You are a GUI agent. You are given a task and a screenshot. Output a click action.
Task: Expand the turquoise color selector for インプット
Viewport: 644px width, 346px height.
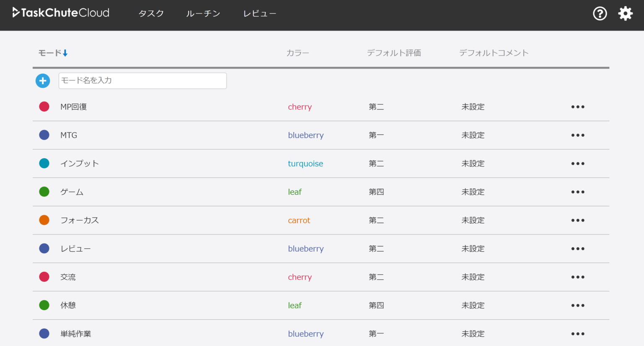[x=305, y=164]
